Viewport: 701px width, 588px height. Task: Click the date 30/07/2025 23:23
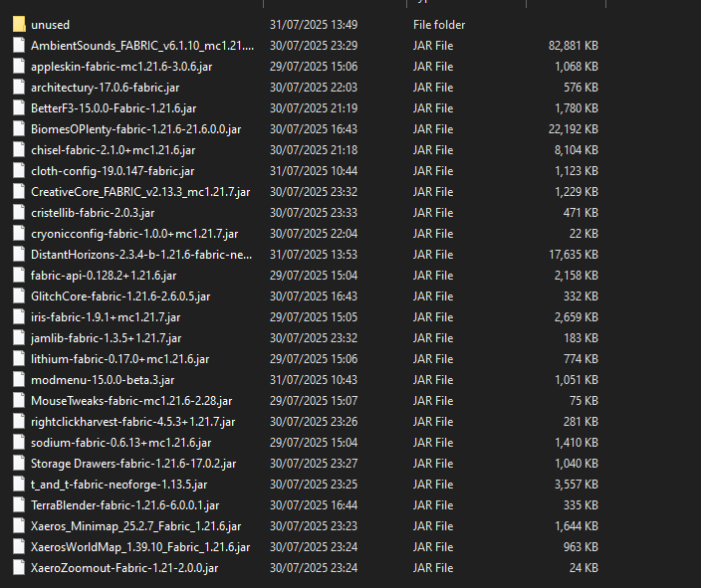pos(314,526)
